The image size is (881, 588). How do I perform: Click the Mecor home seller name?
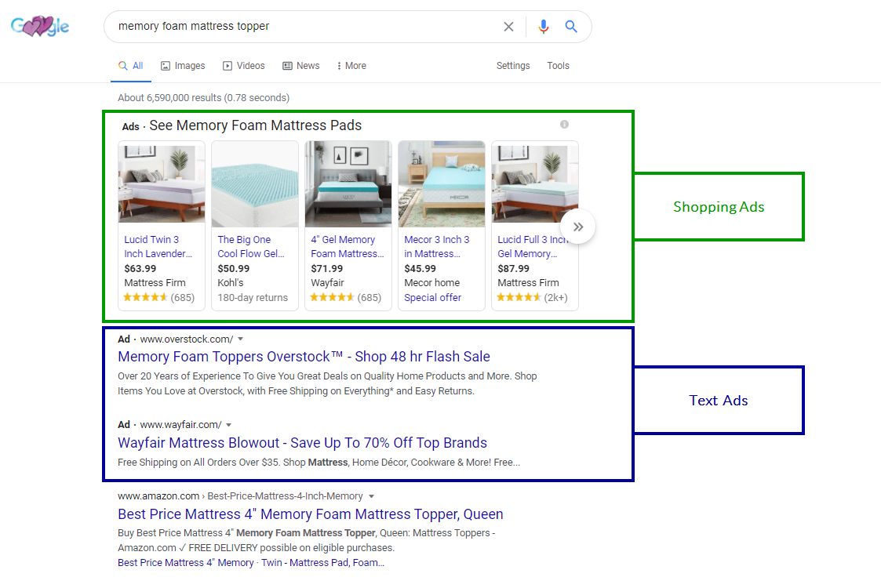coord(431,283)
